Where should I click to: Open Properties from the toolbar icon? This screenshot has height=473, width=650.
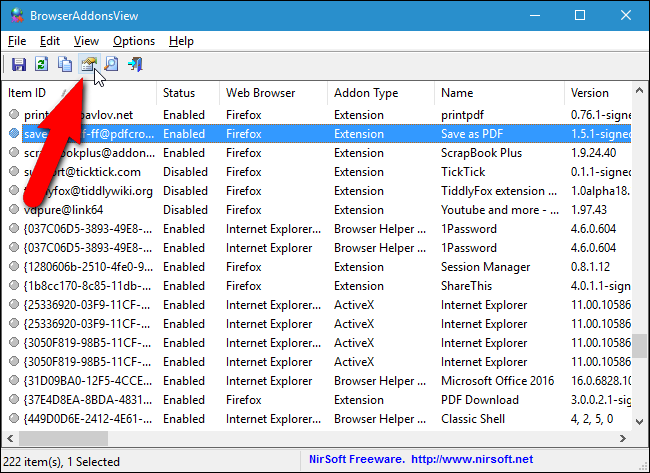click(89, 64)
